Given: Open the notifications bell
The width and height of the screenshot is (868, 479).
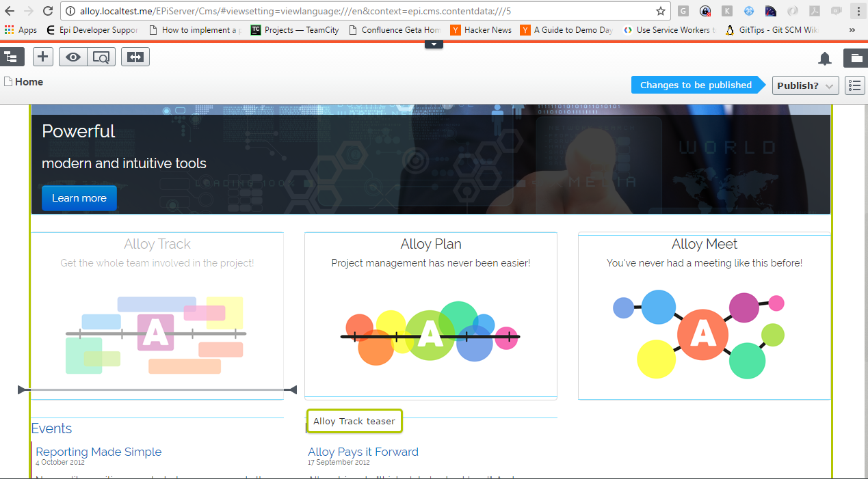Looking at the screenshot, I should 825,59.
